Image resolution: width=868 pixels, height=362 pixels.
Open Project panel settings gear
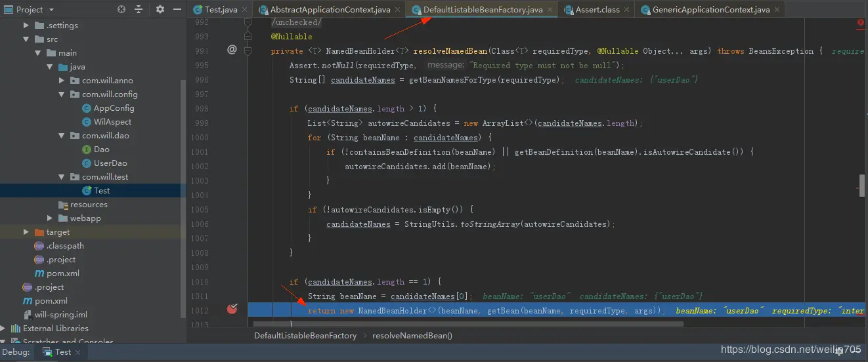point(160,10)
